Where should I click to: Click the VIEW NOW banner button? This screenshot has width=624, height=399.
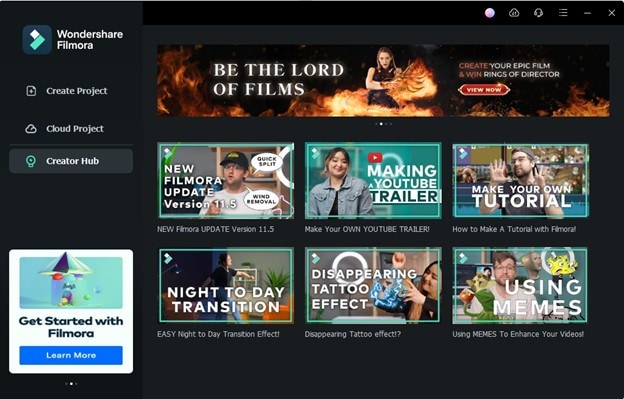point(484,90)
